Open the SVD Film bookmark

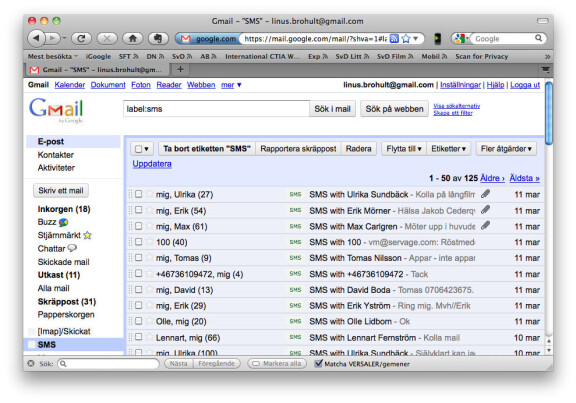(x=395, y=56)
